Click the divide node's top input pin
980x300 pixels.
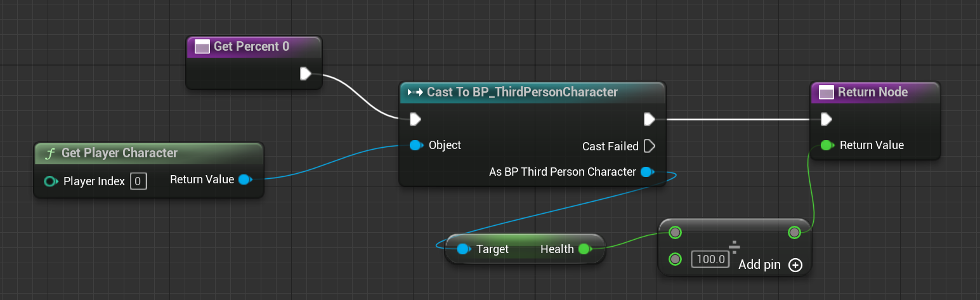[676, 233]
